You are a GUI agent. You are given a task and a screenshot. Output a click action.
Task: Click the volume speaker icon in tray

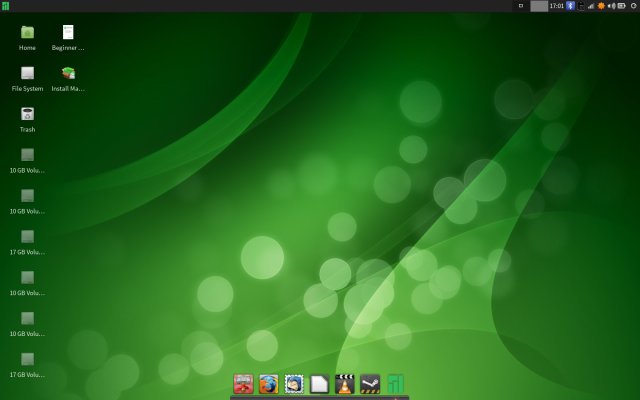(611, 6)
